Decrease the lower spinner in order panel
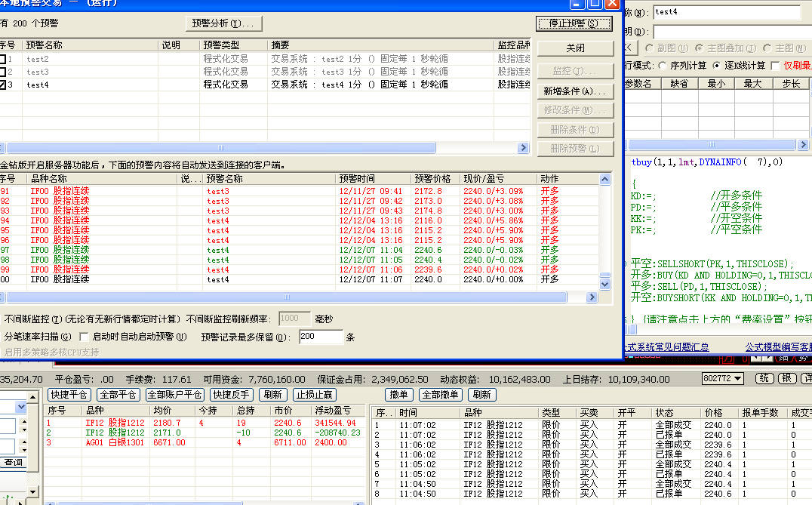 pos(23,450)
